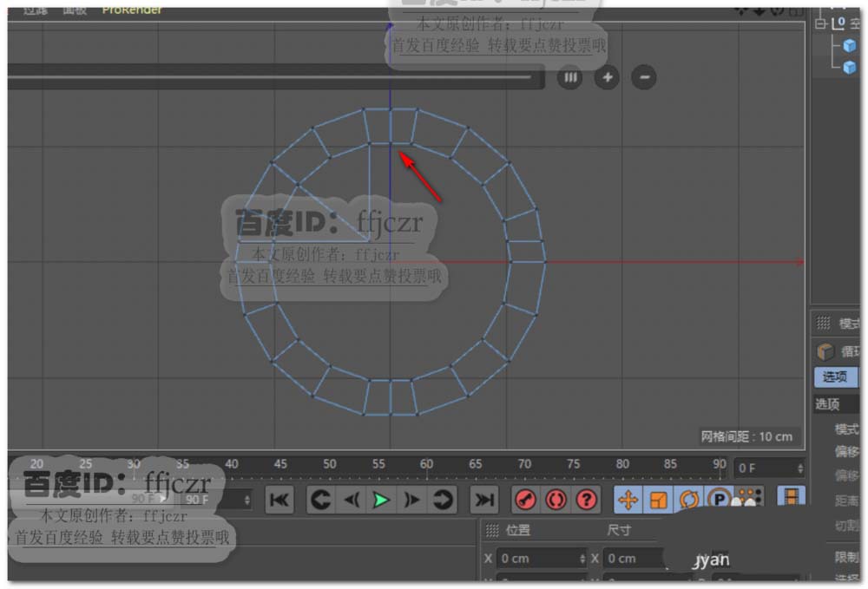Select the null object icon in Object Manager

838,23
